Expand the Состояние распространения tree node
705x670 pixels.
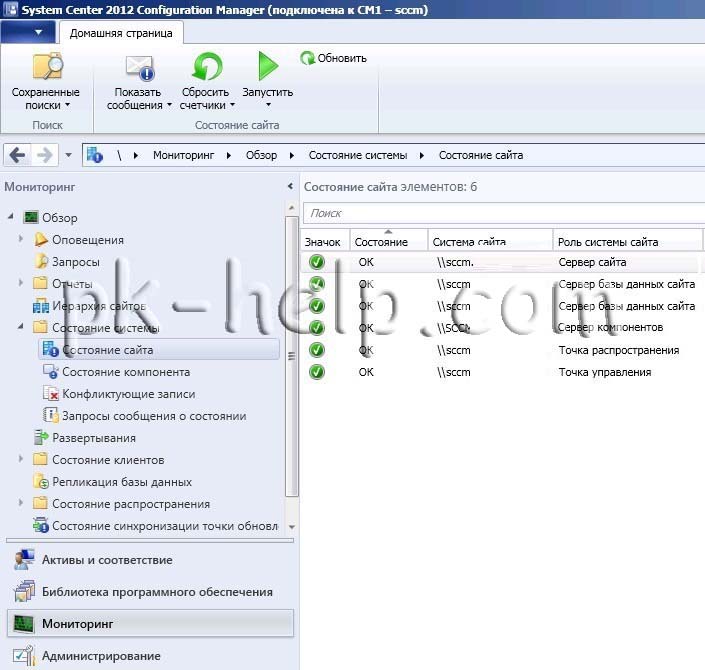(21, 503)
